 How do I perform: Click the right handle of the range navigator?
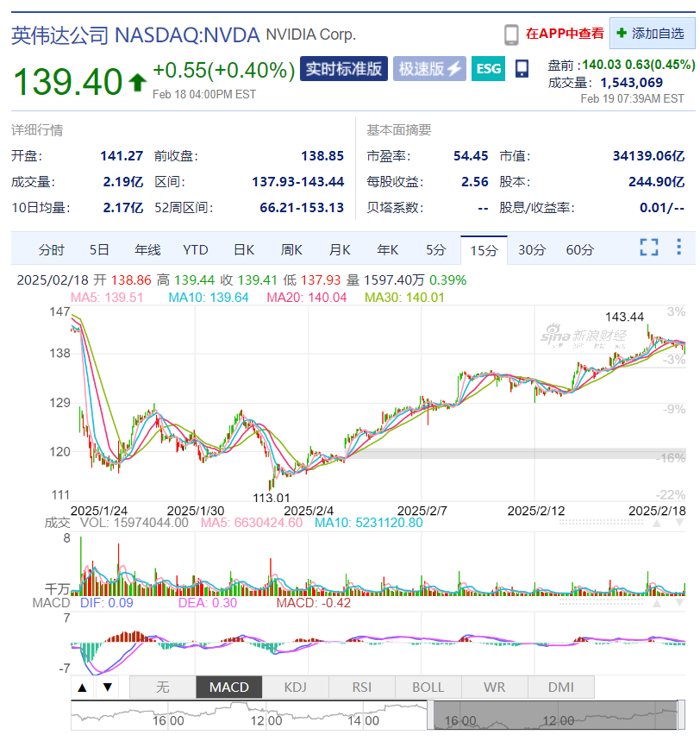[681, 715]
